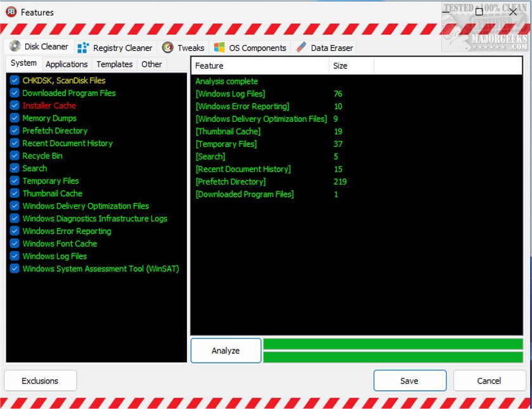Click the Analyze button
Image resolution: width=532 pixels, height=409 pixels.
click(x=226, y=350)
